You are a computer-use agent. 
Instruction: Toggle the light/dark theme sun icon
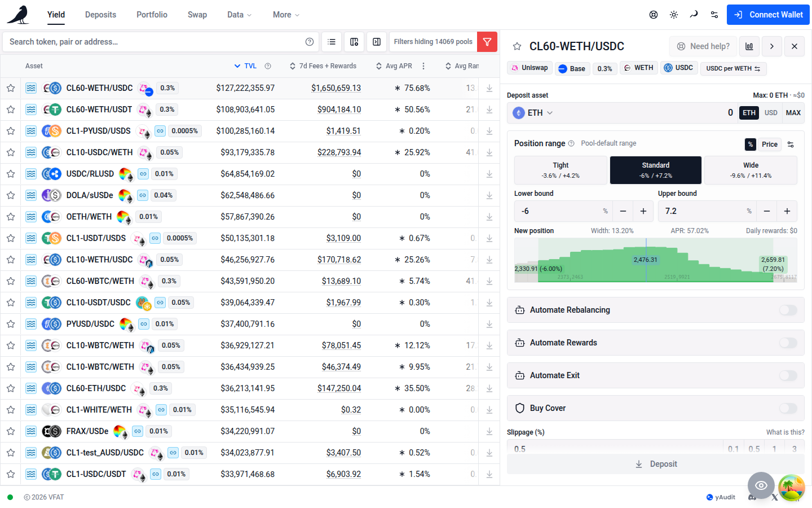(674, 15)
